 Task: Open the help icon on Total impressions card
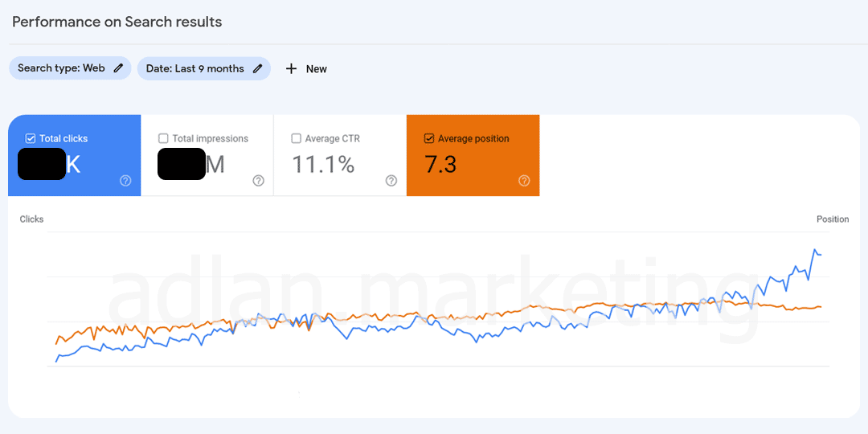258,181
